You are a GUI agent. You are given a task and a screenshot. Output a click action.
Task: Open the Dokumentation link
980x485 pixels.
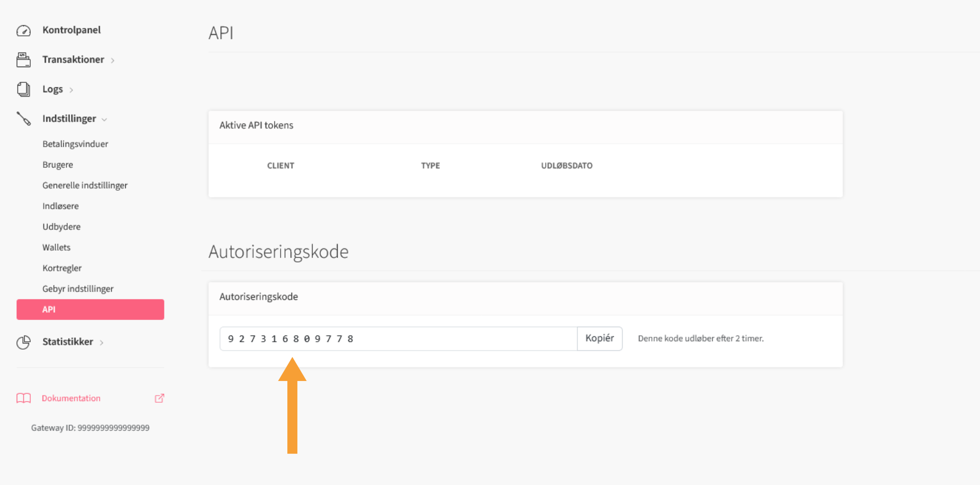pyautogui.click(x=71, y=398)
